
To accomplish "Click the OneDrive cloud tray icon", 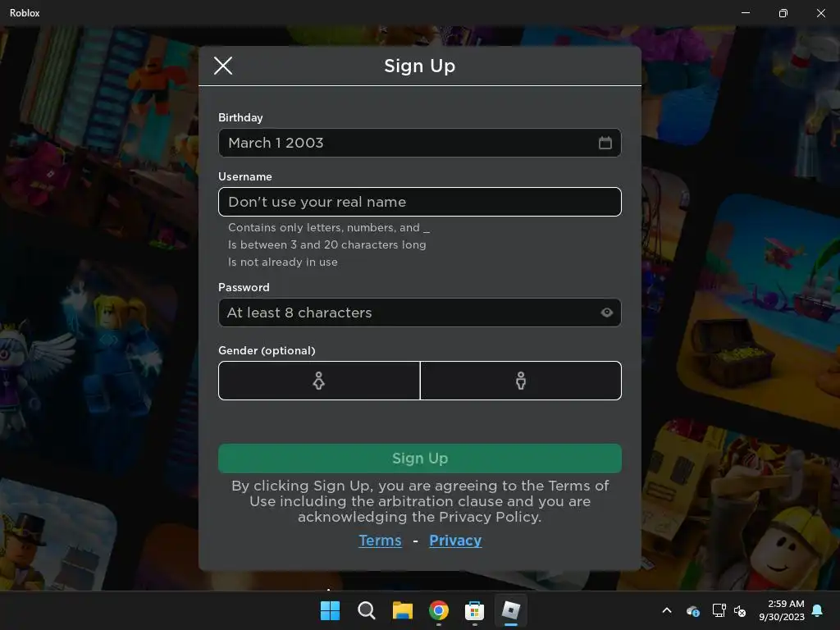I will pyautogui.click(x=692, y=610).
